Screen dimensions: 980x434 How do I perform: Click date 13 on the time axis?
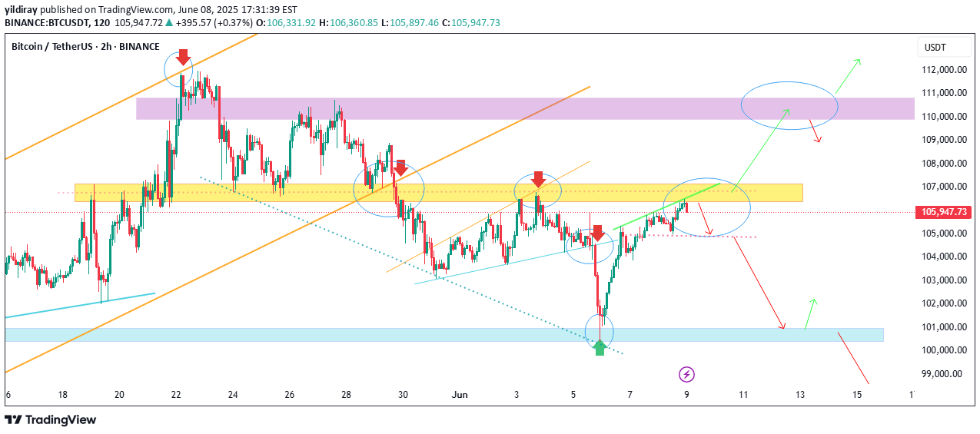(x=800, y=394)
